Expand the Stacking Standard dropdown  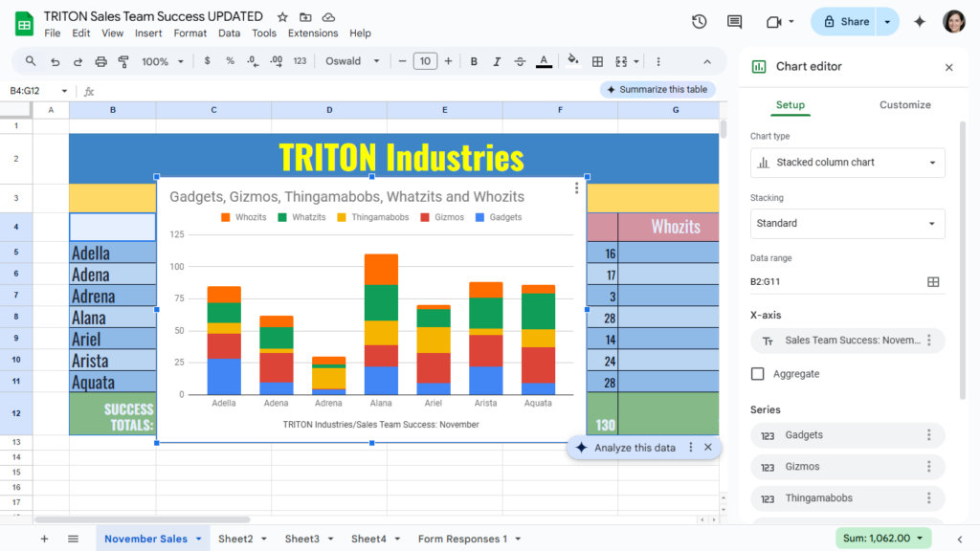point(847,224)
